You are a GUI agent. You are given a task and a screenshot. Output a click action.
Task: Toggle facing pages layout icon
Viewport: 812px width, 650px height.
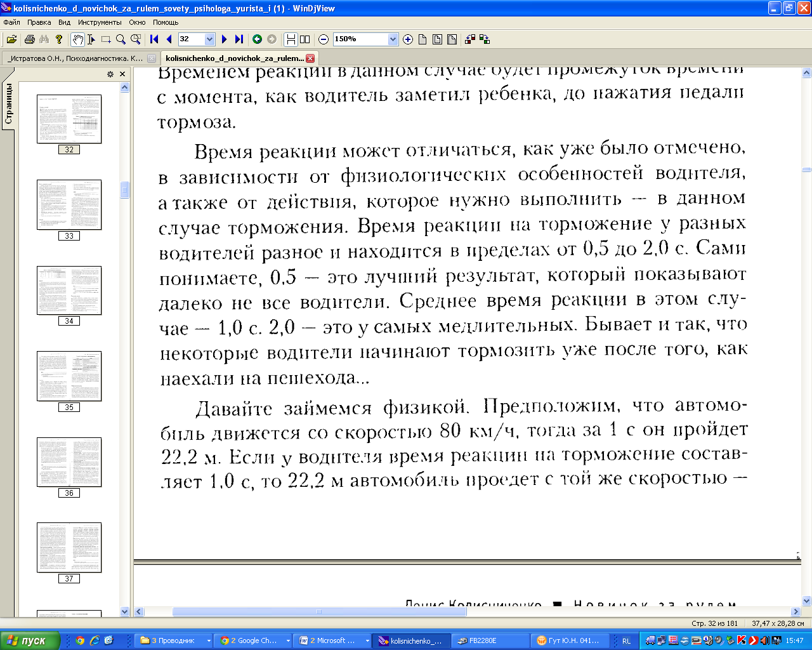pyautogui.click(x=305, y=39)
